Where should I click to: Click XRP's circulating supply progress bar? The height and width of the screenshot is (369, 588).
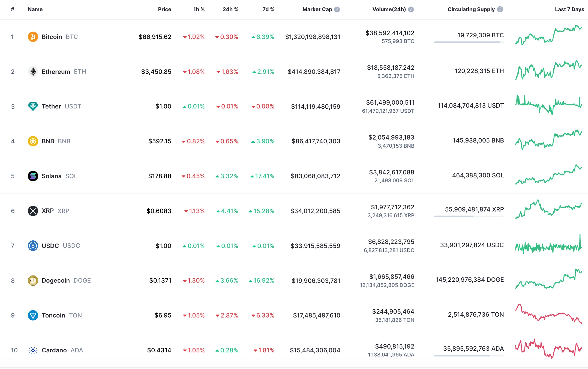[x=469, y=216]
